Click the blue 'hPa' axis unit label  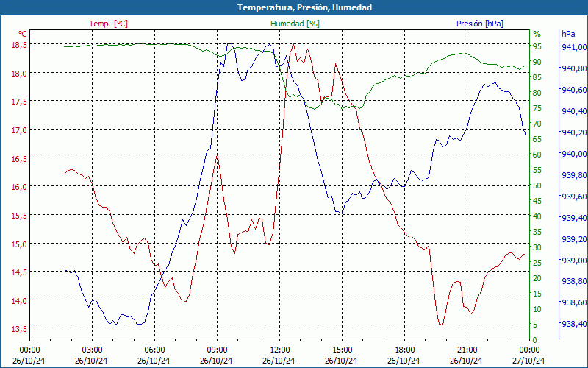pyautogui.click(x=568, y=34)
